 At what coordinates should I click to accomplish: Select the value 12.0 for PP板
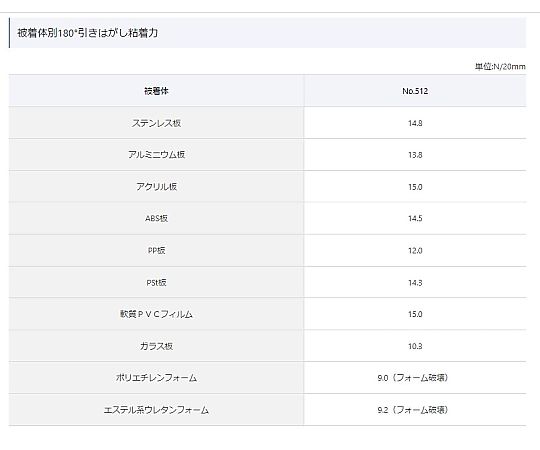415,251
